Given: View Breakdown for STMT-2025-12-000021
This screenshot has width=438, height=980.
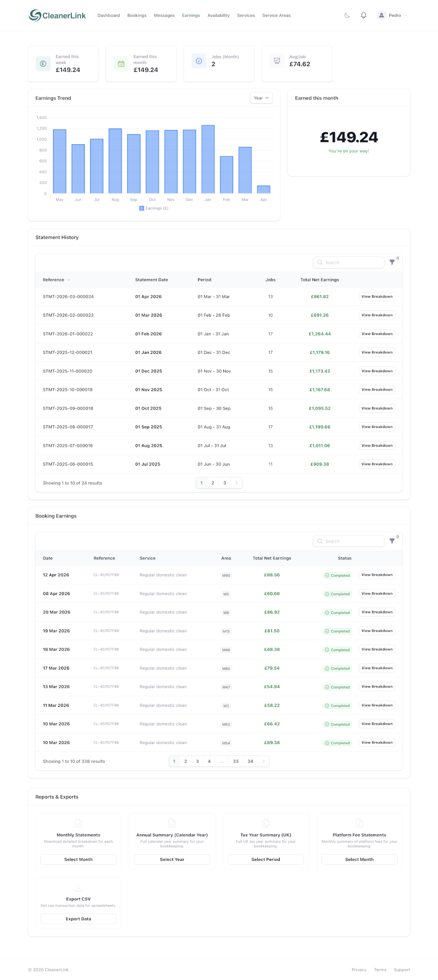Looking at the screenshot, I should (x=377, y=352).
